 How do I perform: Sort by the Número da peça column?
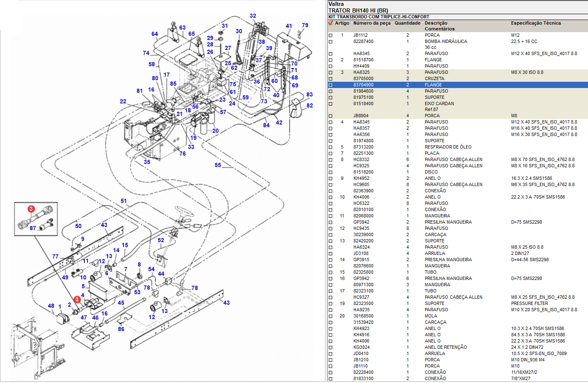point(372,23)
